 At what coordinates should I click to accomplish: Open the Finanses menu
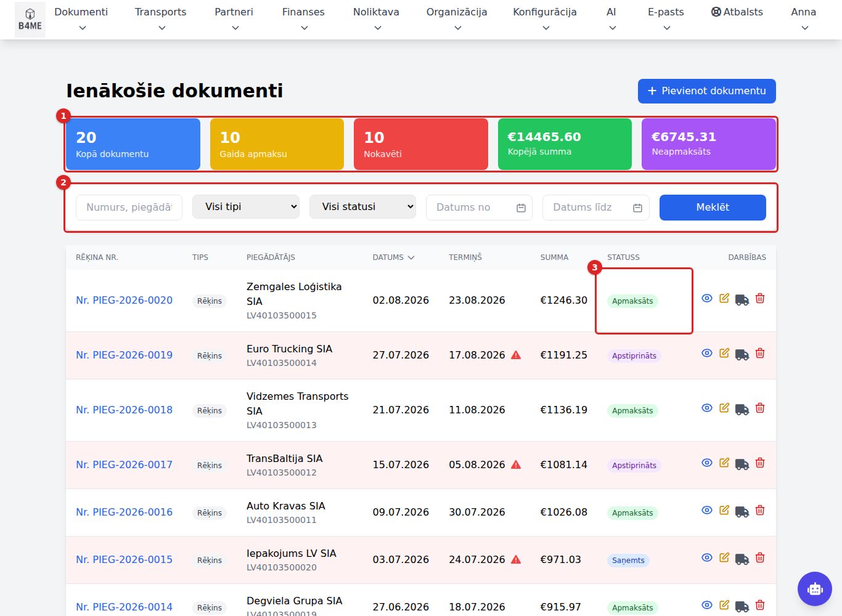[303, 19]
